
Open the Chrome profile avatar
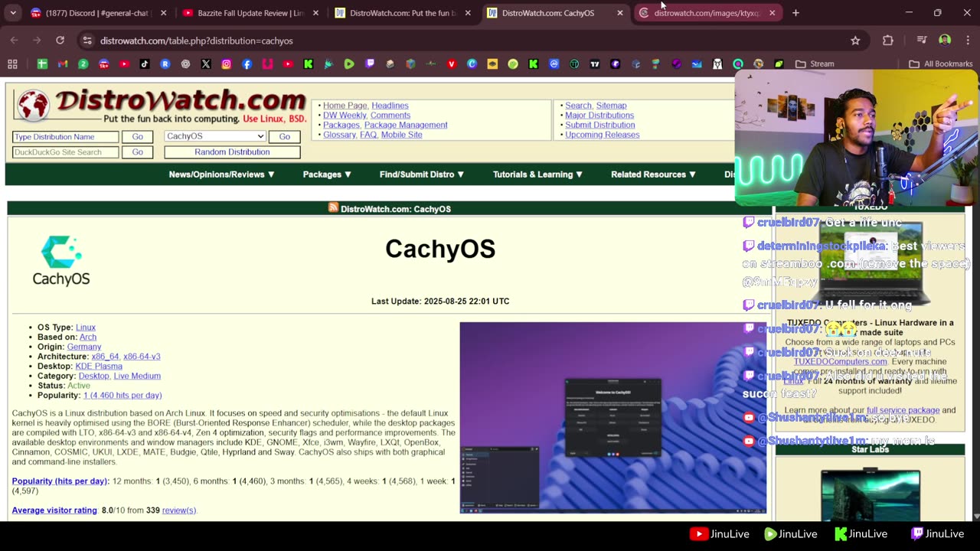[x=945, y=41]
